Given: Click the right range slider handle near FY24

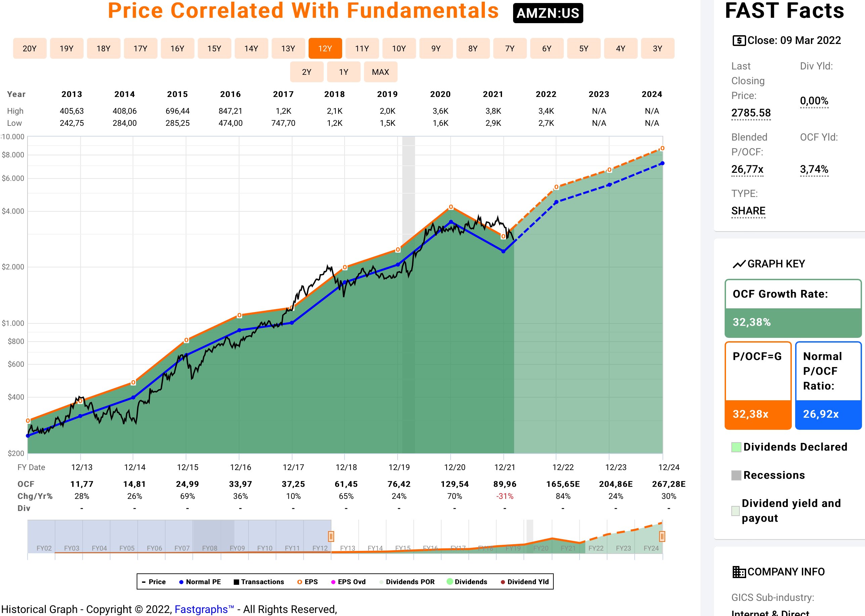Looking at the screenshot, I should pos(662,536).
